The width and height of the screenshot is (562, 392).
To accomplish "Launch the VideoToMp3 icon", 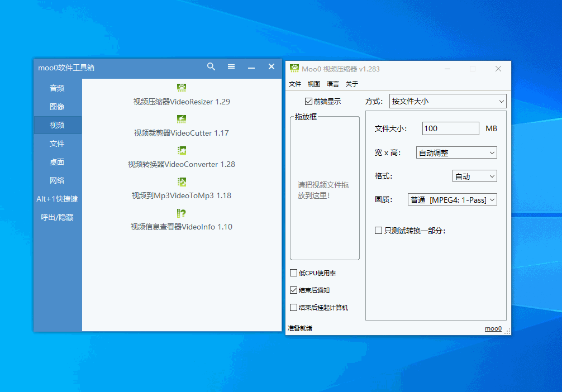I will 182,181.
